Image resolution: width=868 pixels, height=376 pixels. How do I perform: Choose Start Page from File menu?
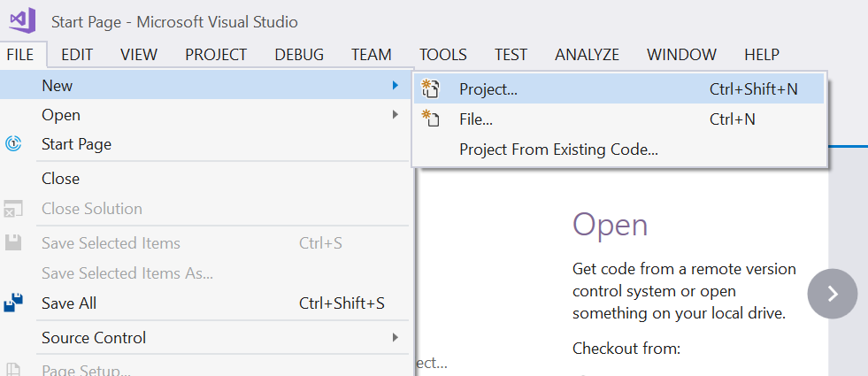pos(204,144)
